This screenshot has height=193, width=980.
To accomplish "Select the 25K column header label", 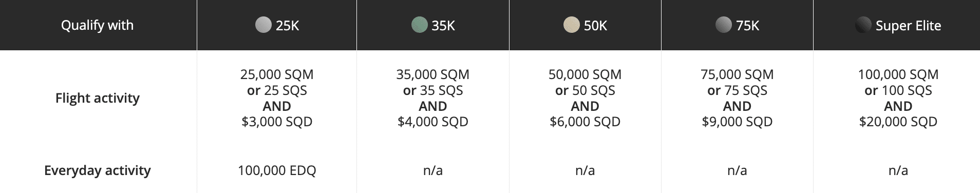I will (x=287, y=26).
